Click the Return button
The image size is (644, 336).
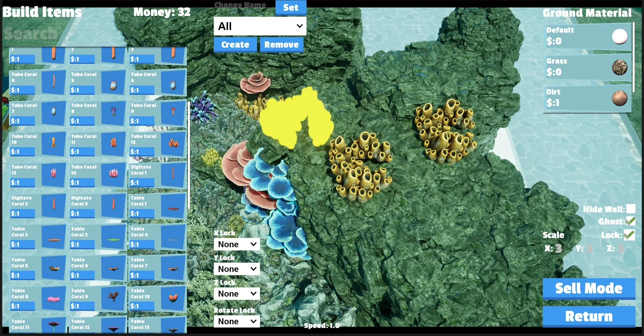(x=589, y=316)
